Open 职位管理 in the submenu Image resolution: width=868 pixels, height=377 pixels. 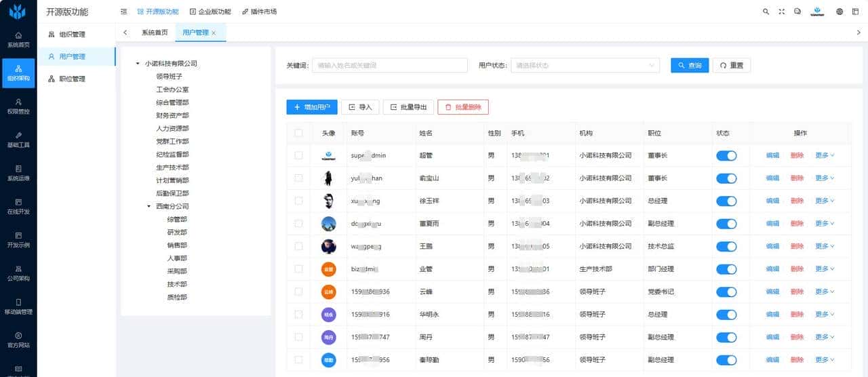click(77, 79)
